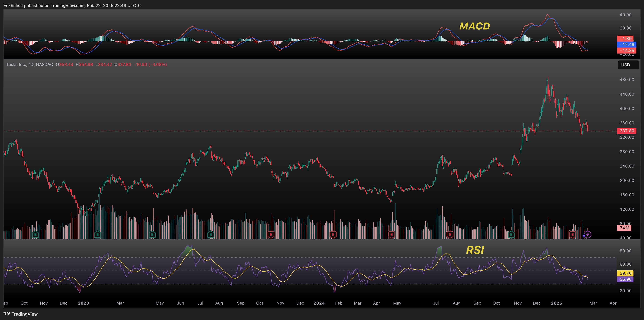Screen dimensions: 644x320
Task: Select the green earnings marker near July 2023
Action: pyautogui.click(x=211, y=235)
